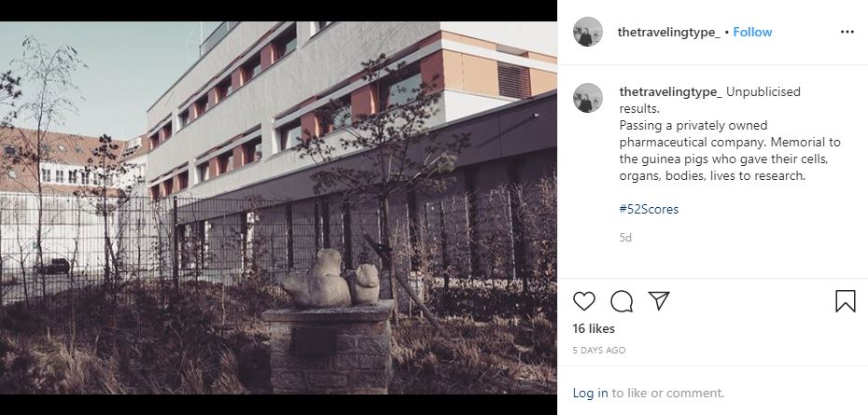Open the three-dot more options menu
Image resolution: width=868 pixels, height=415 pixels.
847,32
